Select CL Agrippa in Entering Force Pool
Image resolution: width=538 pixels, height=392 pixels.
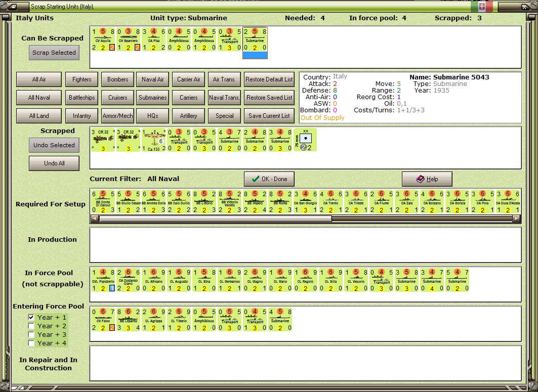point(154,320)
